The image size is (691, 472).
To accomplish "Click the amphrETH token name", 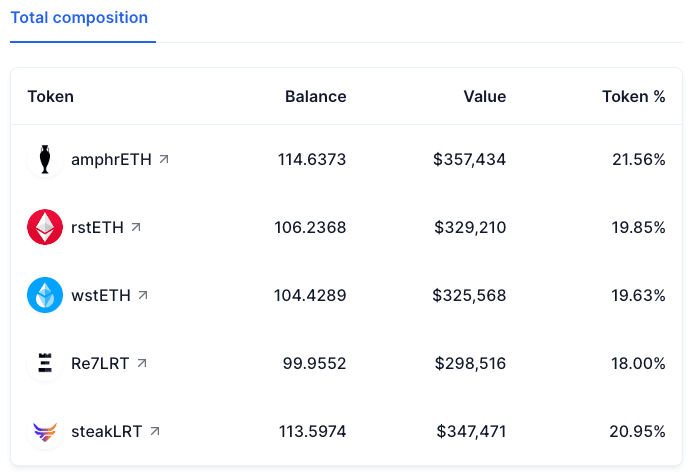I will click(111, 160).
